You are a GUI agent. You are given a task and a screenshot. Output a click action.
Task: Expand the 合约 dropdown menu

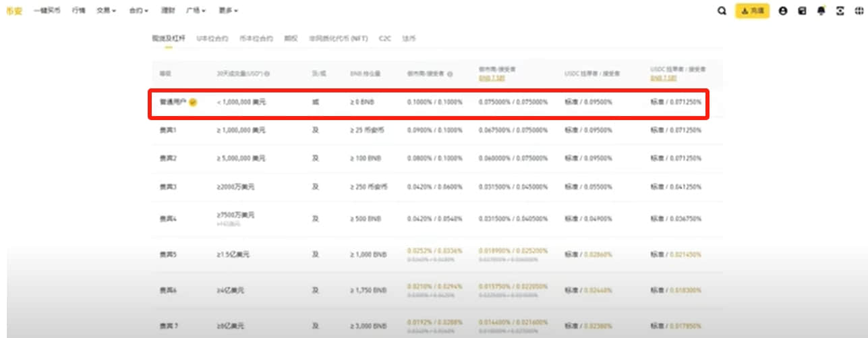pyautogui.click(x=139, y=11)
